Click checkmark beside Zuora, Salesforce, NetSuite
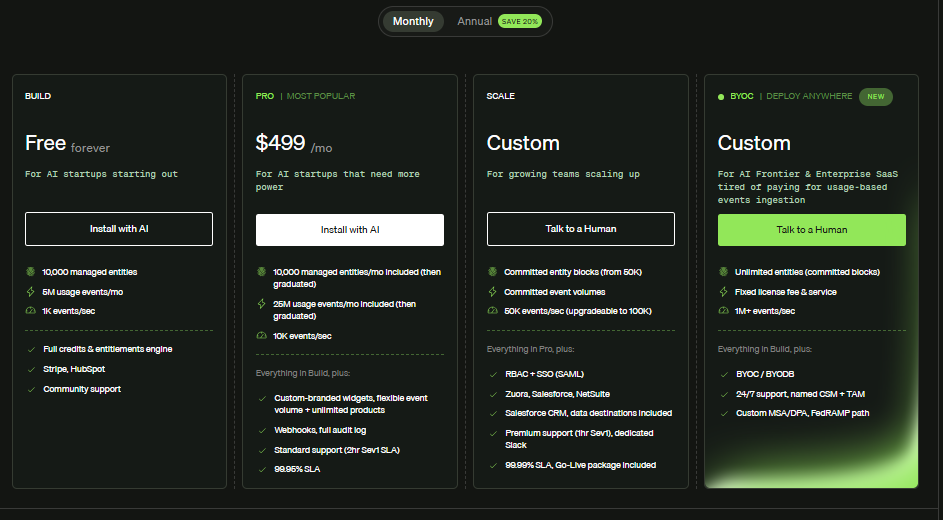This screenshot has height=520, width=943. click(x=493, y=394)
